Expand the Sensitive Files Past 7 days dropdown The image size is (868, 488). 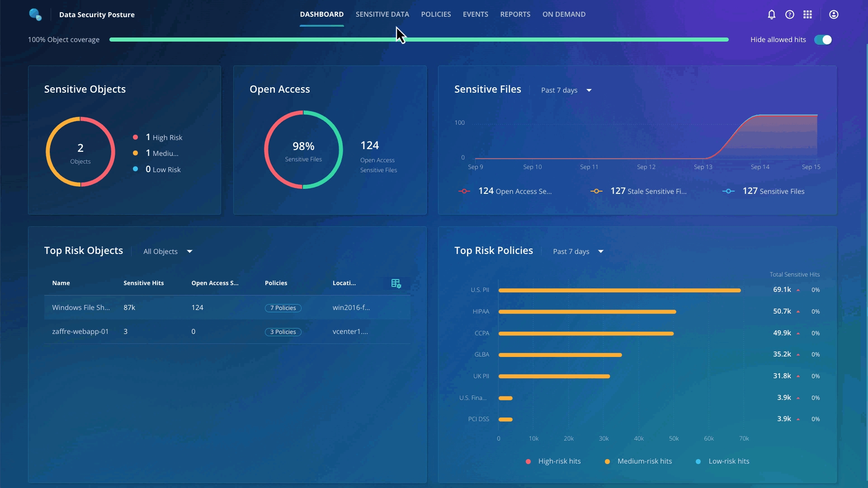click(x=566, y=90)
